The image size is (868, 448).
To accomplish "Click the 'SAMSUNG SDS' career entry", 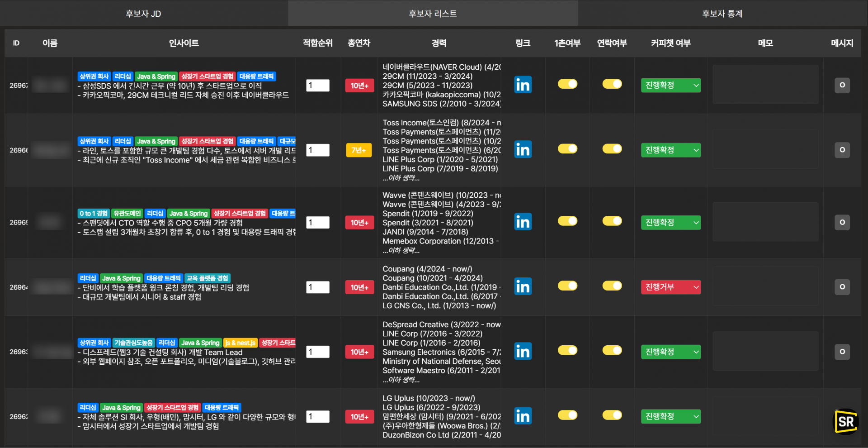I will [442, 104].
